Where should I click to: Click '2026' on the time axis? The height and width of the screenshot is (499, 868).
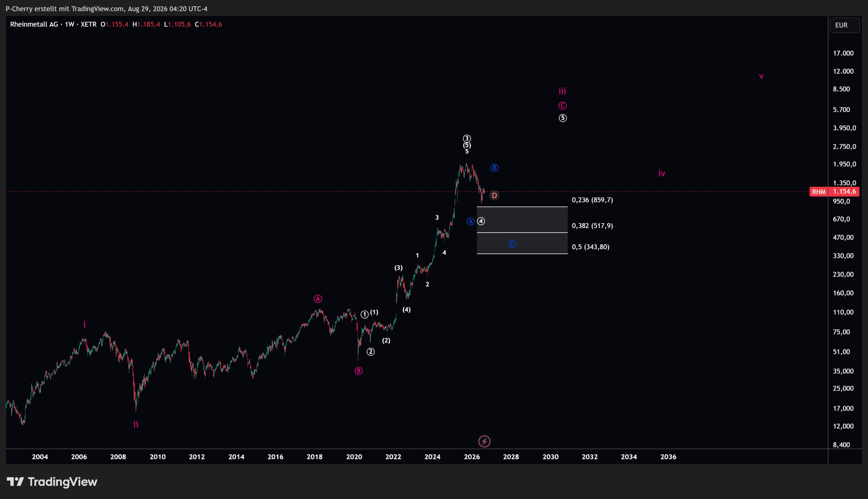point(472,457)
